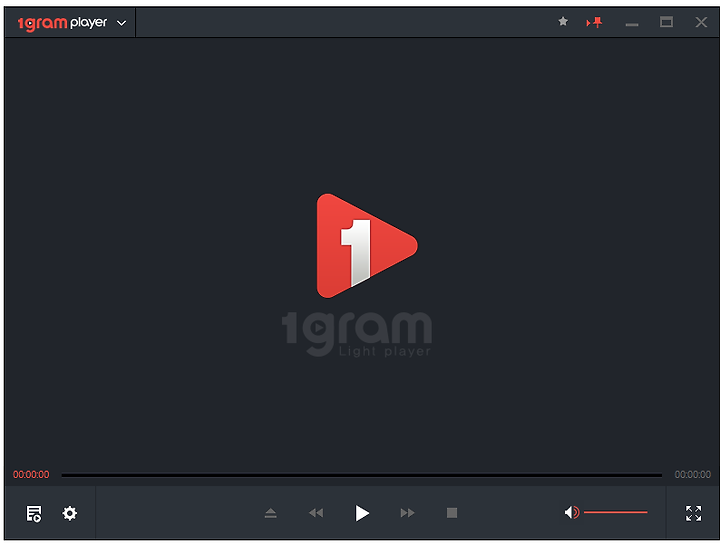The width and height of the screenshot is (720, 544).
Task: Open the playlist panel icon
Action: (34, 514)
